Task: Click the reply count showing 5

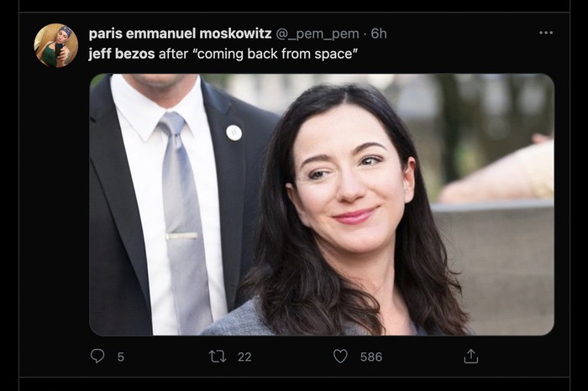Action: (120, 357)
